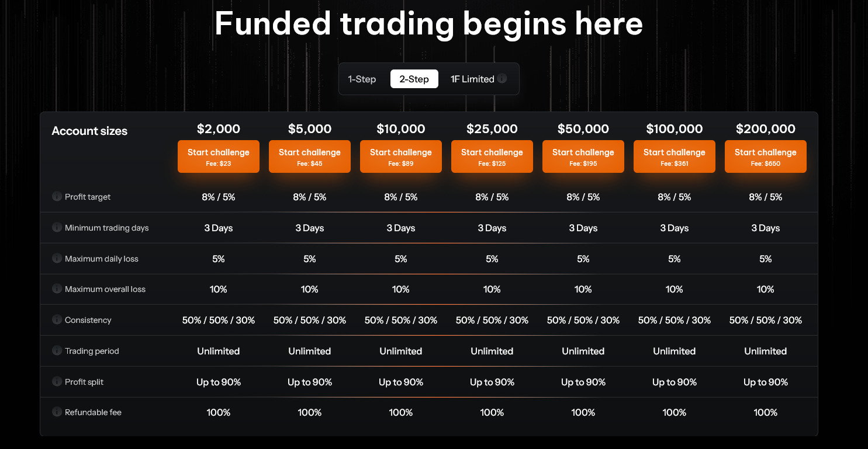
Task: Start challenge with $195 fee
Action: pos(583,156)
